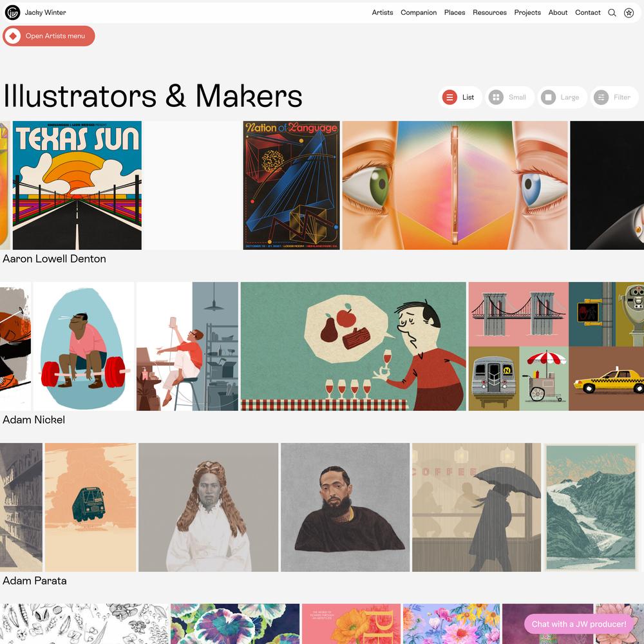Click the grey Large square icon
This screenshot has width=644, height=644.
tap(548, 97)
